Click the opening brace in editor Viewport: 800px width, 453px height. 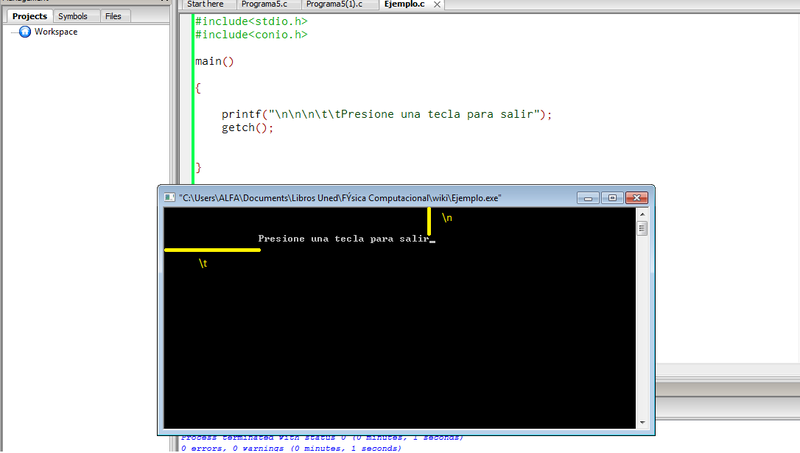[x=198, y=88]
